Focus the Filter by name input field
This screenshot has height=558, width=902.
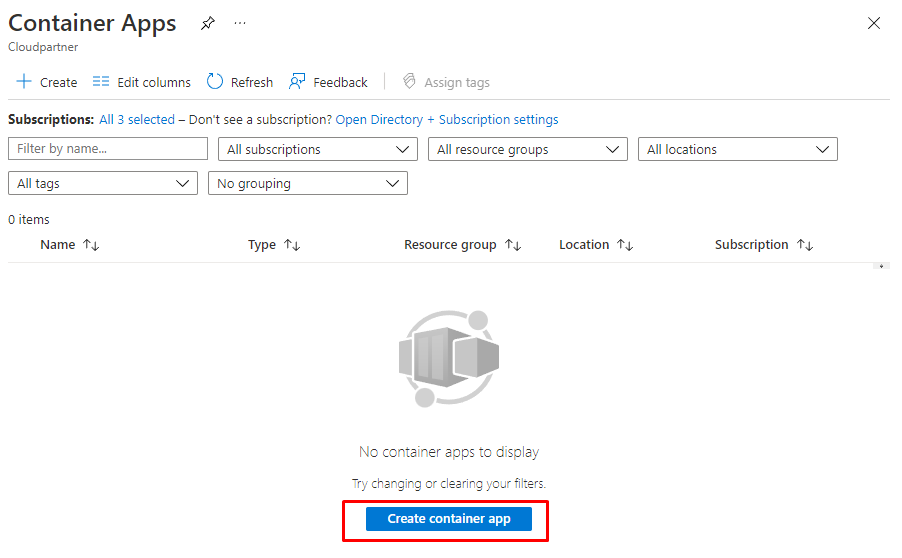107,149
